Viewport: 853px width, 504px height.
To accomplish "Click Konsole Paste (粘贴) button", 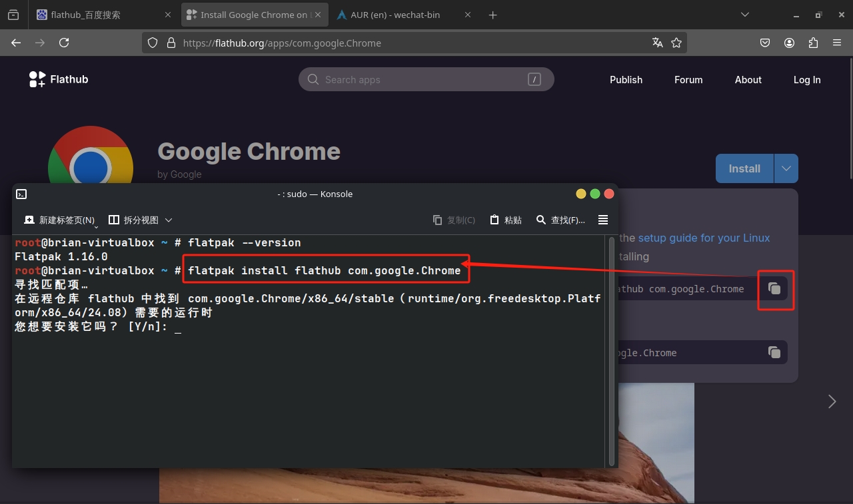I will (506, 220).
